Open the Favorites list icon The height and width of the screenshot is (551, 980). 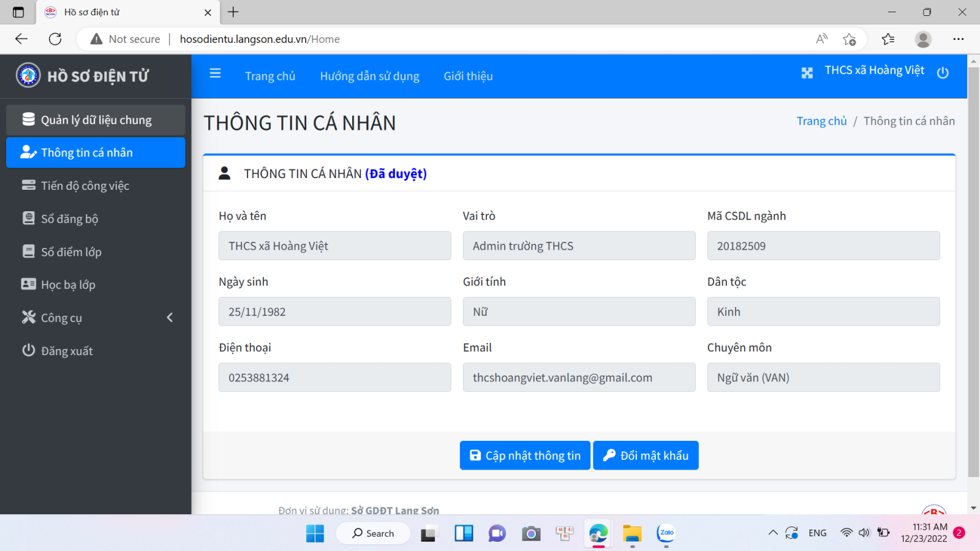[888, 39]
